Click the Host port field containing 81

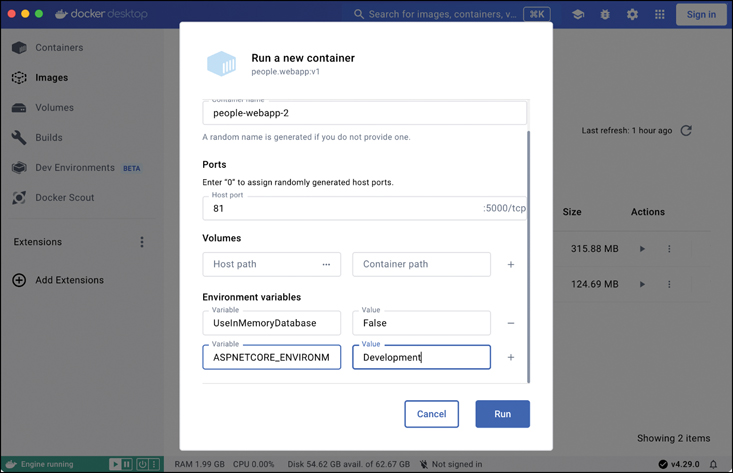click(x=340, y=209)
